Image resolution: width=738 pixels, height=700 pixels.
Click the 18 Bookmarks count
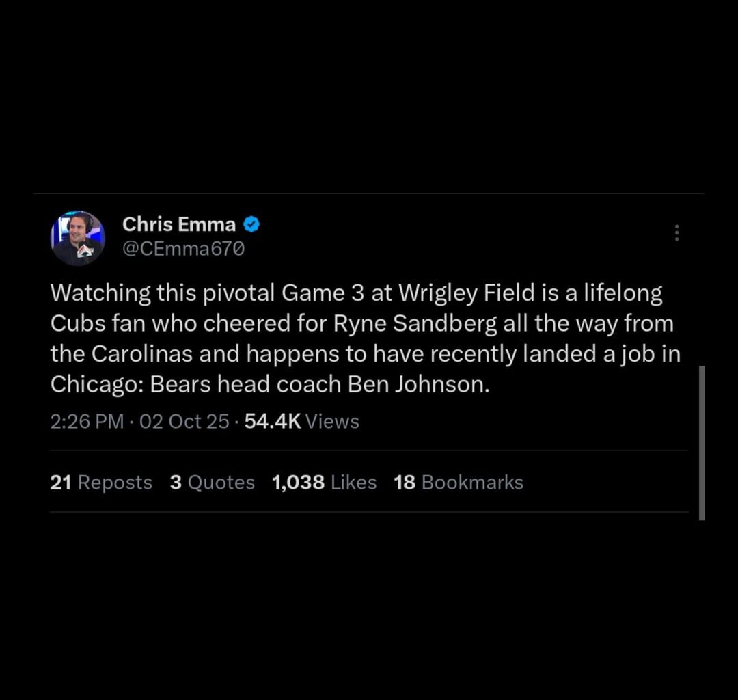pos(458,482)
